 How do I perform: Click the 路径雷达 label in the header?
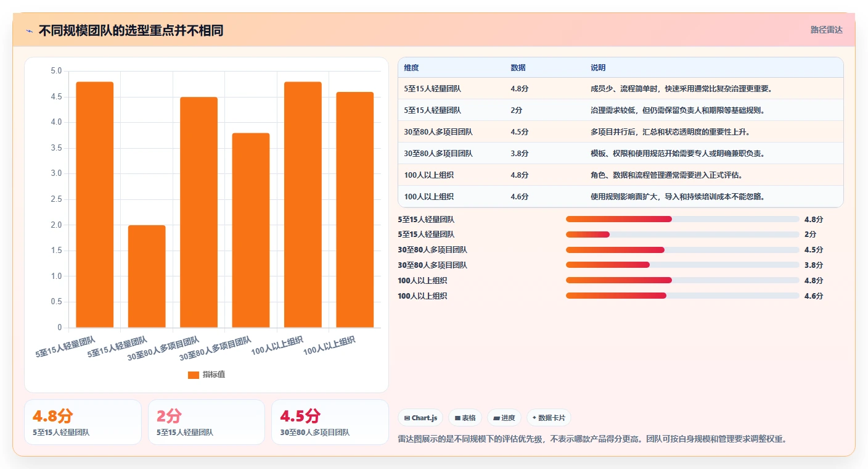826,30
